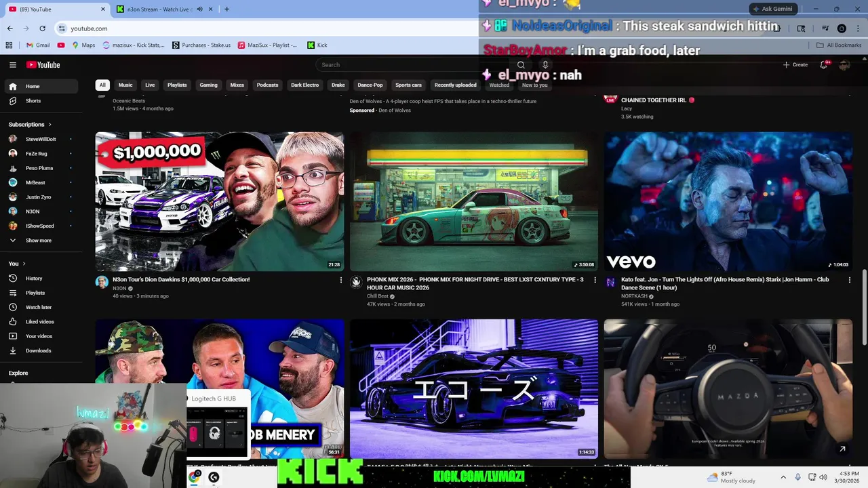Open taskbar volume control
Screen dimensions: 868x488
pyautogui.click(x=823, y=477)
